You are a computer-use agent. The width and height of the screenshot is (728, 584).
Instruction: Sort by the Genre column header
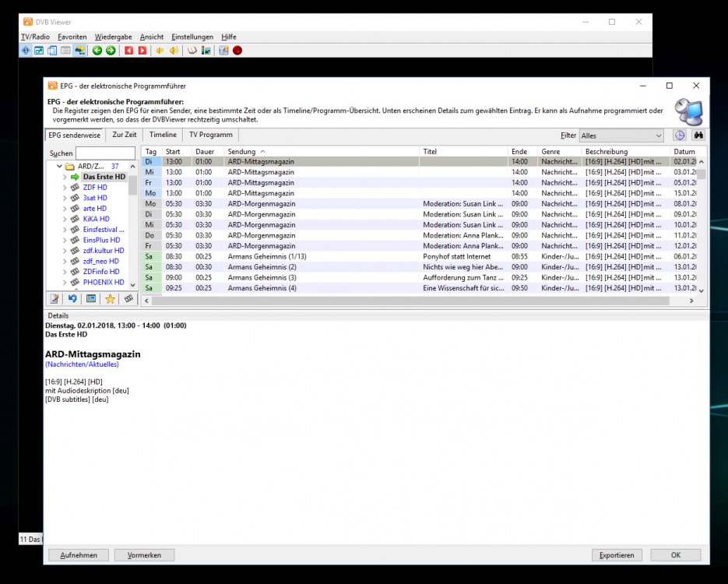pos(558,151)
